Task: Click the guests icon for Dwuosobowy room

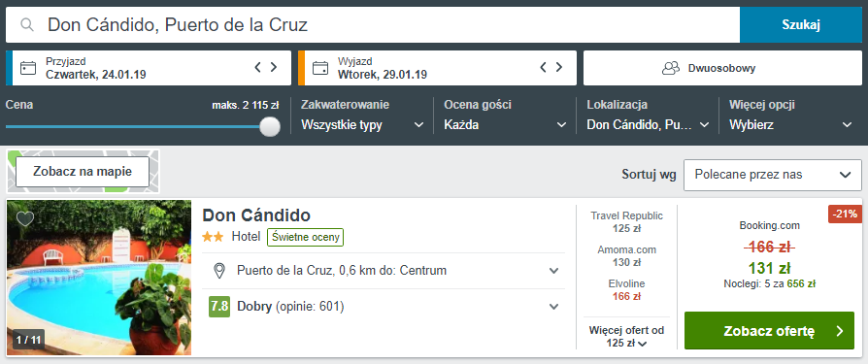Action: [x=671, y=68]
